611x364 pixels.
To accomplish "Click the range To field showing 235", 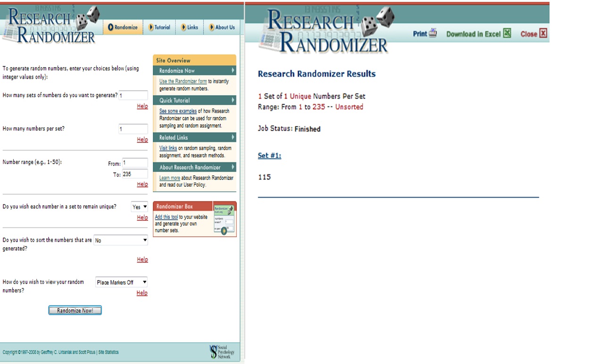I will [x=135, y=174].
